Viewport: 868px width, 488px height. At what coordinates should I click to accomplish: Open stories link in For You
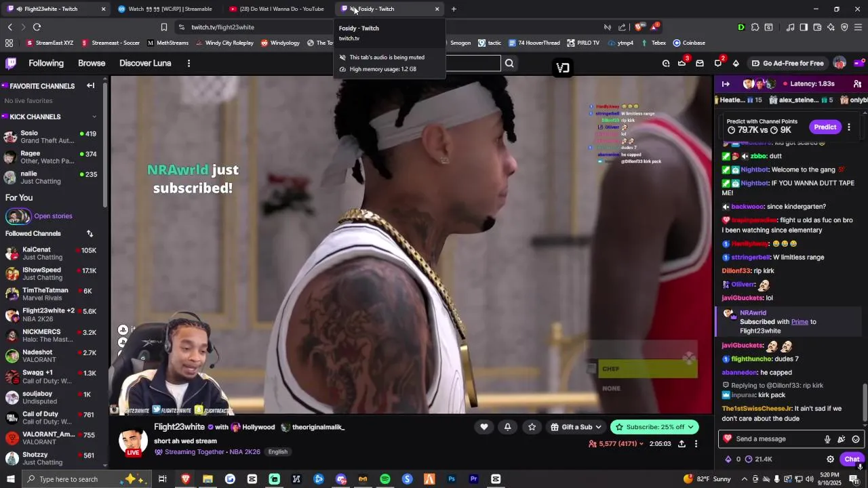[x=53, y=216]
